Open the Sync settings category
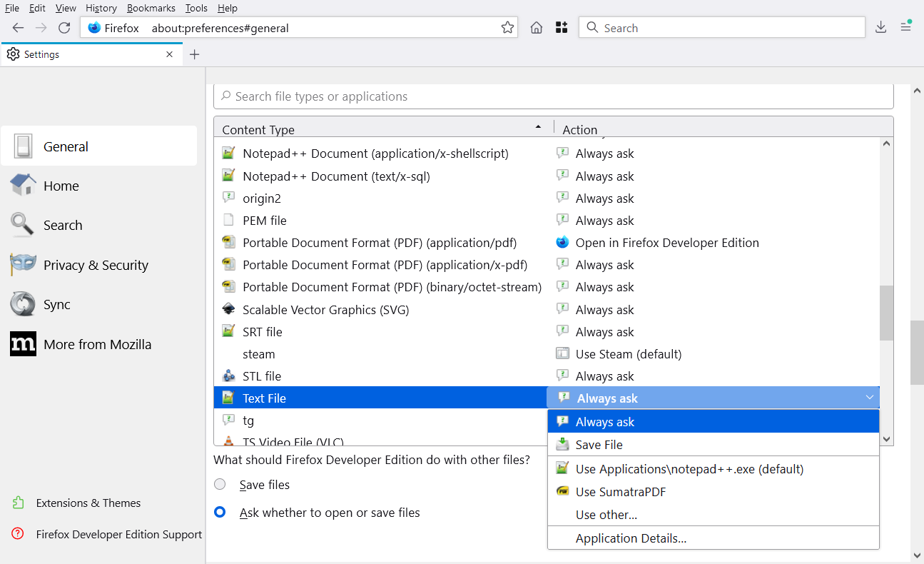The height and width of the screenshot is (564, 924). (99, 304)
